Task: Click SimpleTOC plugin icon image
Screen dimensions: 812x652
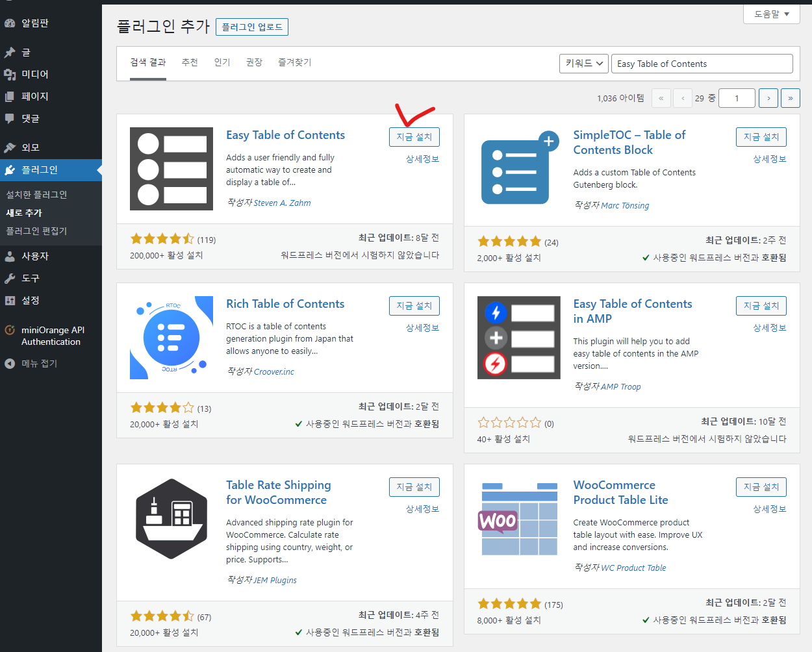Action: (520, 169)
